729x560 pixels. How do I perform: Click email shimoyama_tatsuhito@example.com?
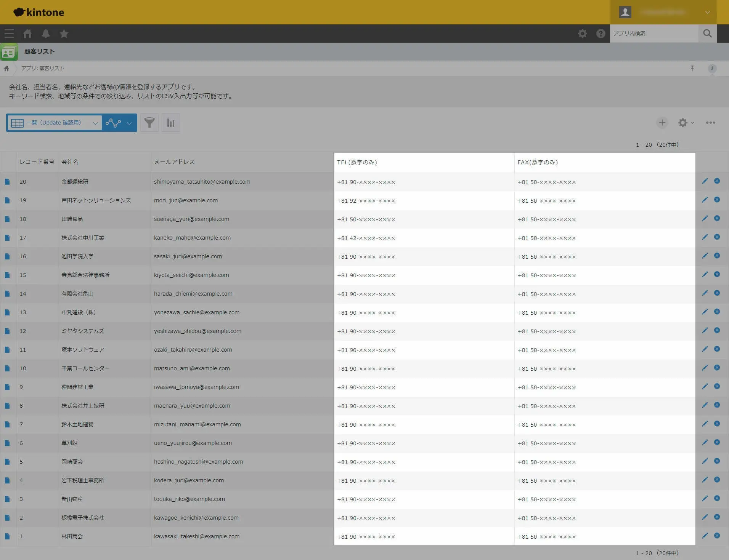202,182
